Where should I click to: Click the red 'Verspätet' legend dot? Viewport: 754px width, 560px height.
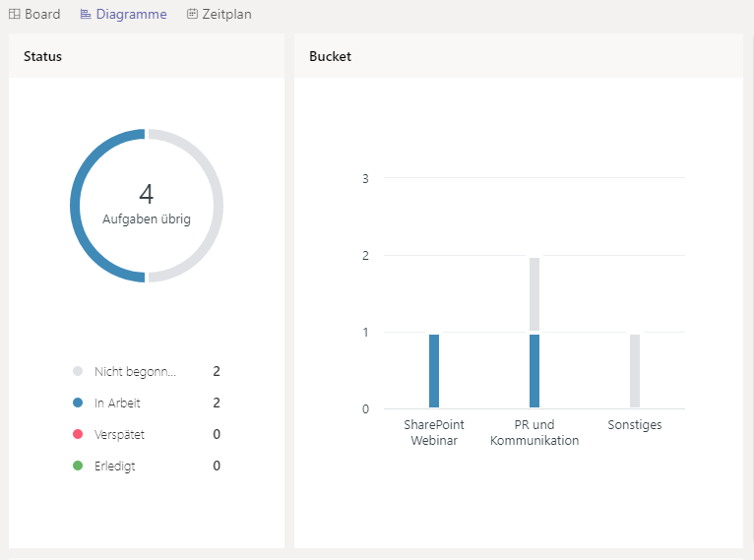(78, 434)
